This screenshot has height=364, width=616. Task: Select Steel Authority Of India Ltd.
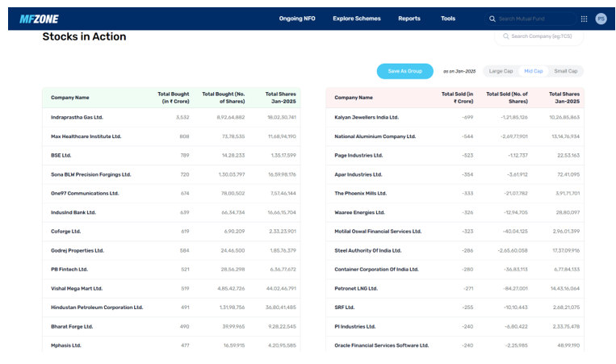tap(367, 250)
